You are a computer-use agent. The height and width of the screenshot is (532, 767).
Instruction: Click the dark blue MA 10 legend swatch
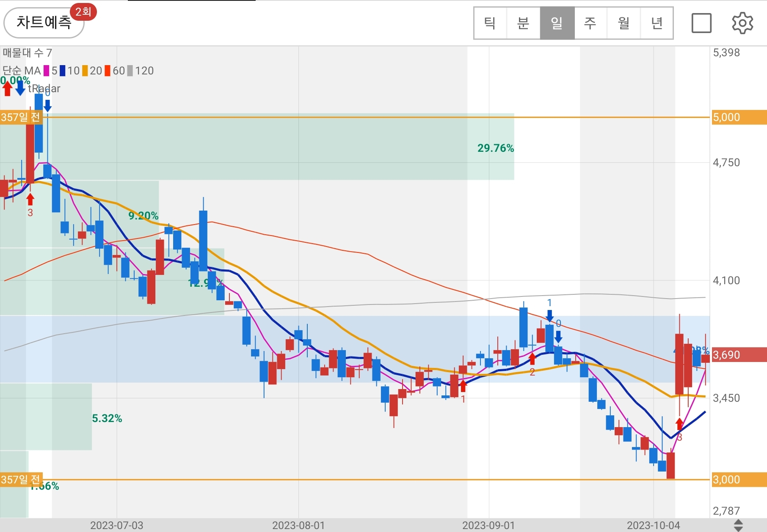(x=62, y=71)
